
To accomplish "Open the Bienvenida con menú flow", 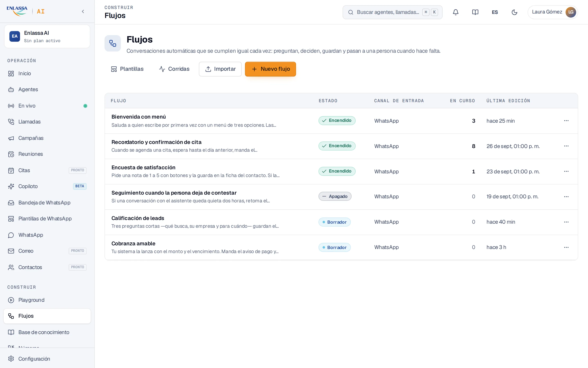I will coord(138,117).
